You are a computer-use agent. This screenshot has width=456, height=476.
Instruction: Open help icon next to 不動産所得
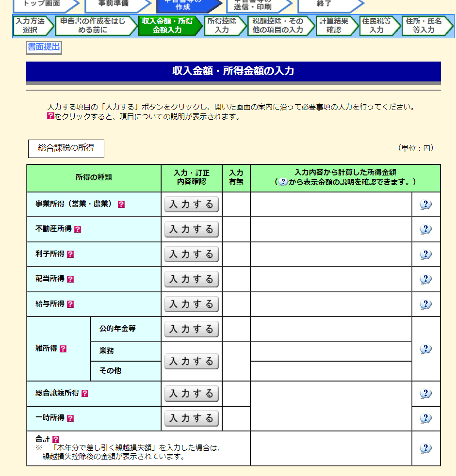pos(78,229)
